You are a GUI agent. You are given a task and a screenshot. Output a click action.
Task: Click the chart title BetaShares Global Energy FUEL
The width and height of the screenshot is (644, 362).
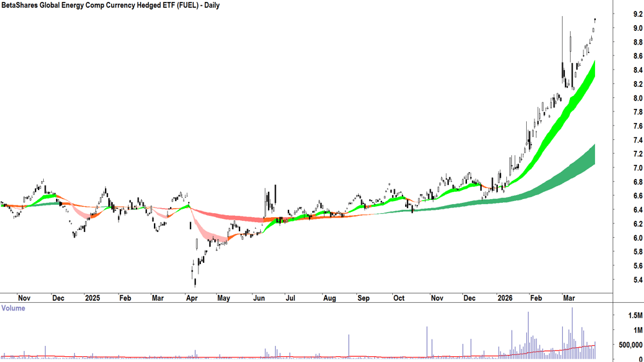(110, 5)
